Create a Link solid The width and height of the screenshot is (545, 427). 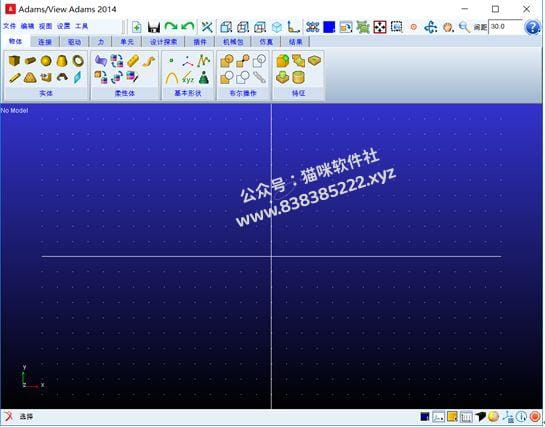[x=14, y=77]
